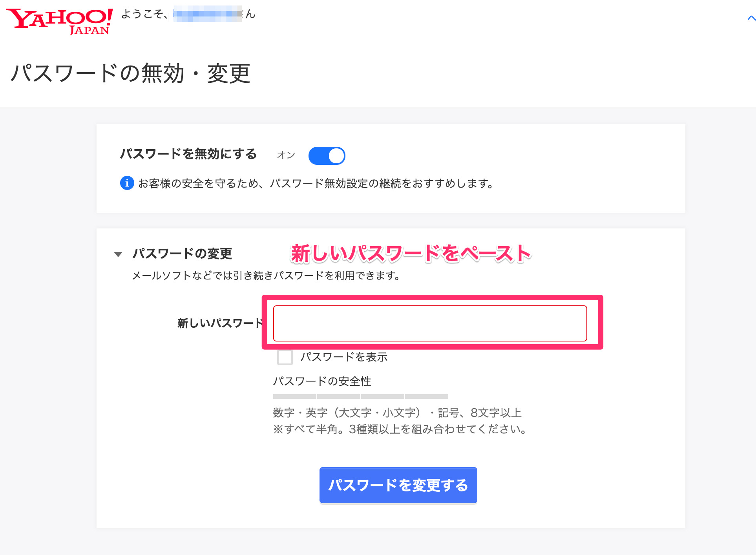
Task: Click the password strength meter bar
Action: (x=361, y=396)
